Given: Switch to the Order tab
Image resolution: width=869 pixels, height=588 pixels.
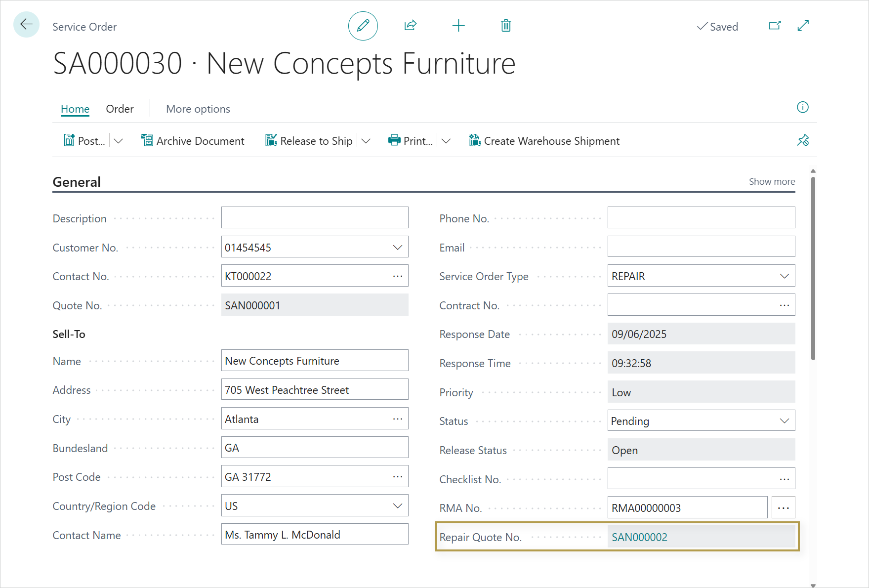Looking at the screenshot, I should click(120, 109).
